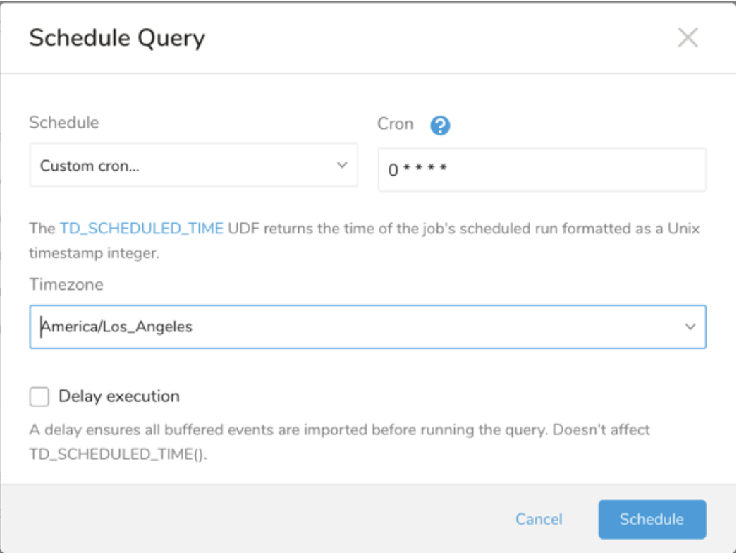Screen dimensions: 739x560
Task: Click the "Schedule" field label
Action: pyautogui.click(x=63, y=122)
